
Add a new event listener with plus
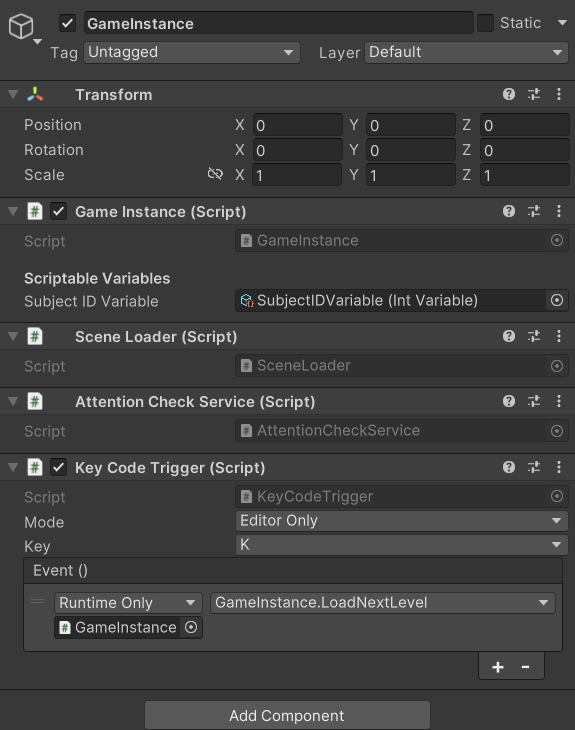point(498,667)
